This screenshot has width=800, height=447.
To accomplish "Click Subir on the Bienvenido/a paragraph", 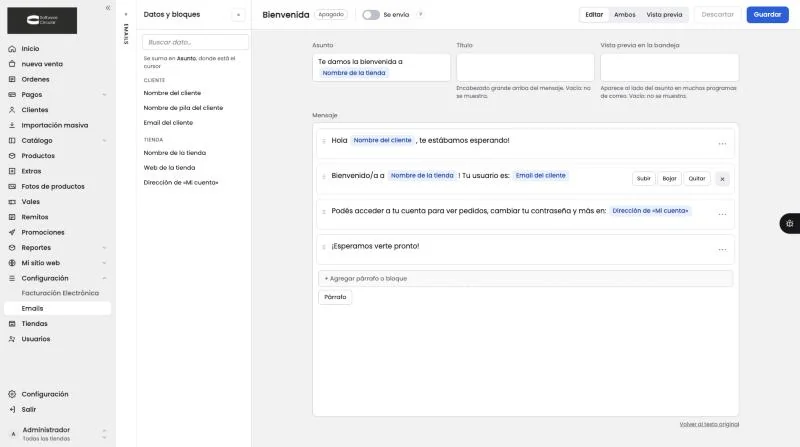I will pyautogui.click(x=643, y=179).
